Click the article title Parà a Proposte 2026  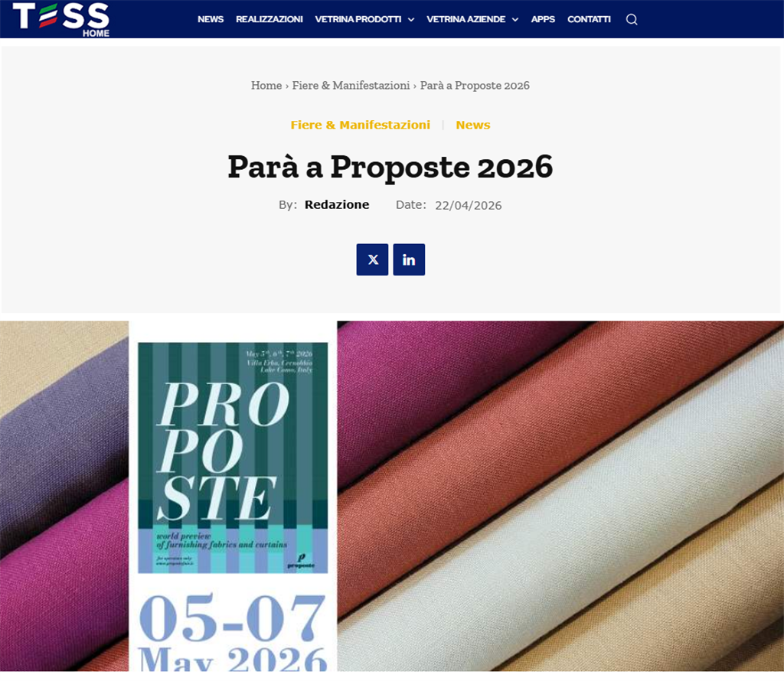[390, 167]
